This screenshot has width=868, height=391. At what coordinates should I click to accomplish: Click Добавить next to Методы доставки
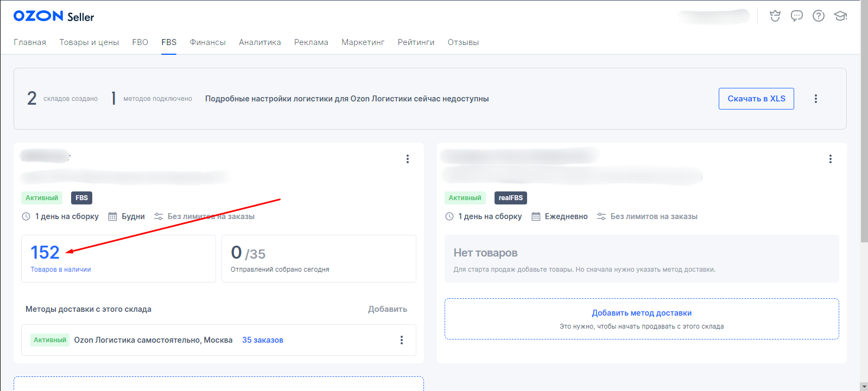pyautogui.click(x=388, y=309)
